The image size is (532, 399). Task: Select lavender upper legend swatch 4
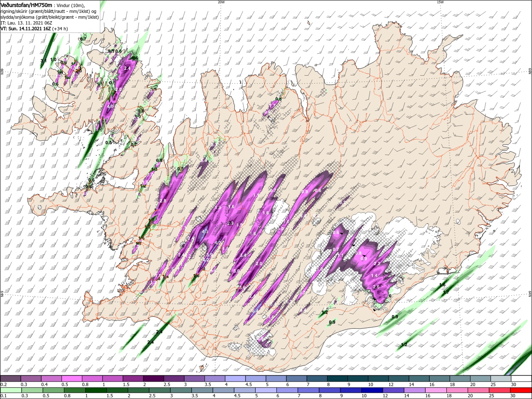[235, 379]
